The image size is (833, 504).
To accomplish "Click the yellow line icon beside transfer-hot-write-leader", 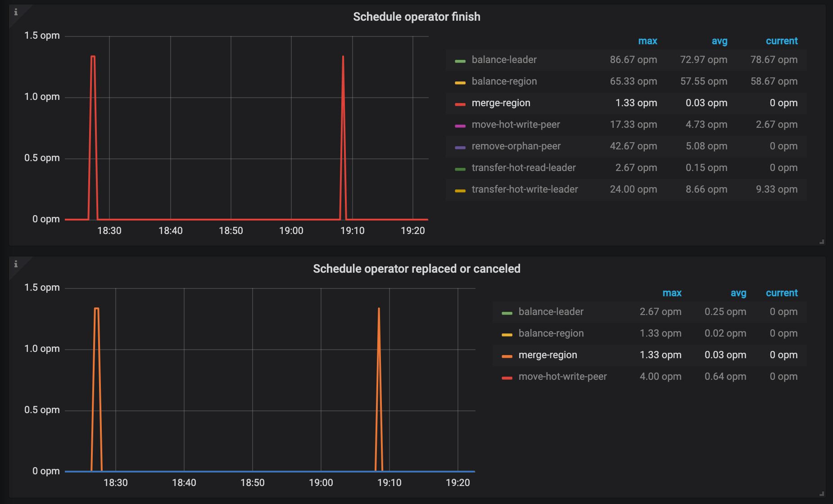I will pyautogui.click(x=459, y=189).
